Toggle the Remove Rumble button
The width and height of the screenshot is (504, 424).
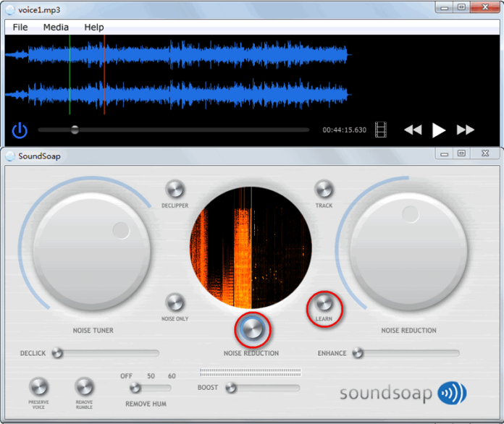84,386
